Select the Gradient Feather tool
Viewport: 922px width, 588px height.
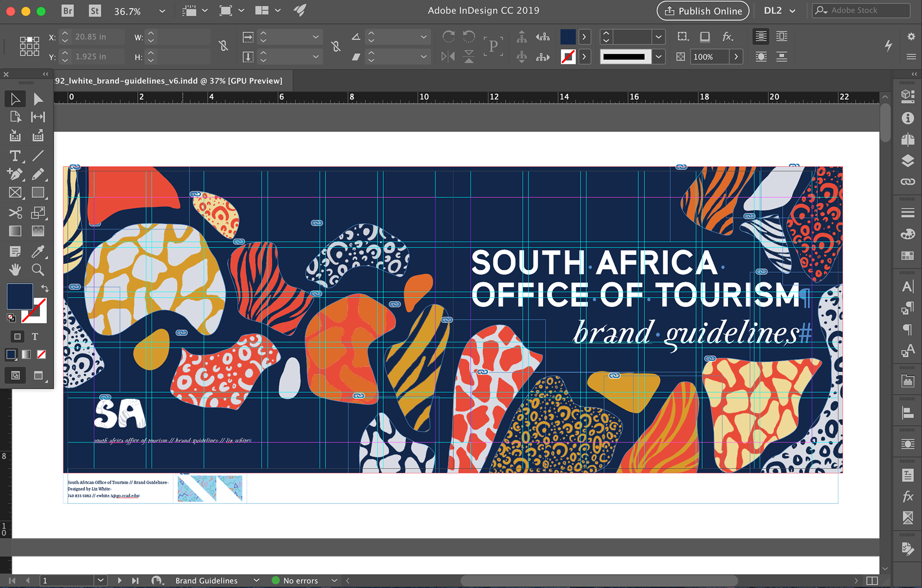click(38, 231)
